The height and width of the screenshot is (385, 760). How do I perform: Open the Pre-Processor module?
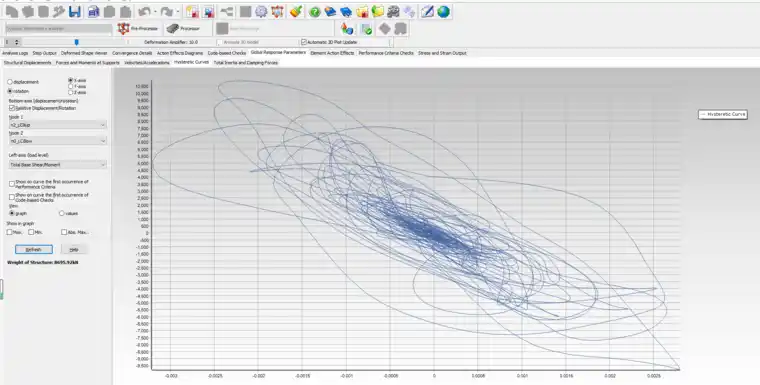point(138,29)
